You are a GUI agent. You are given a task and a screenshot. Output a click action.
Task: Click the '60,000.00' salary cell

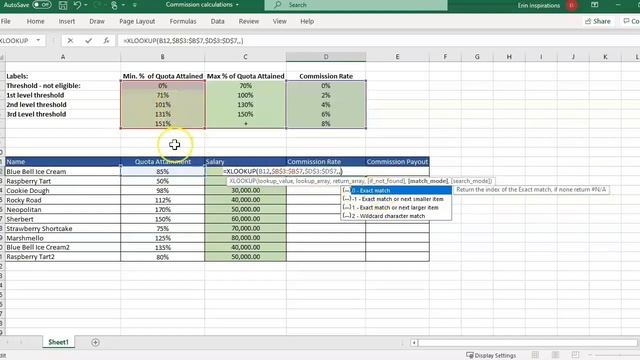[245, 219]
